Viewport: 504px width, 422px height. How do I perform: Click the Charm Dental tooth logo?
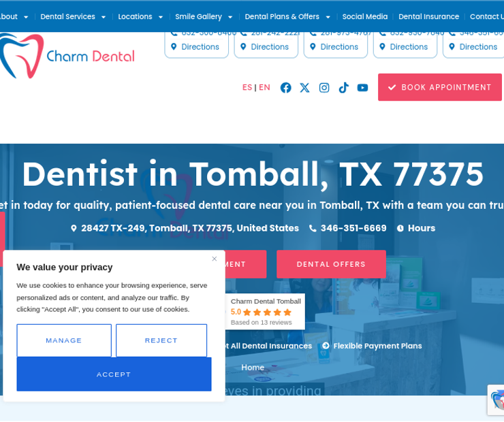21,56
